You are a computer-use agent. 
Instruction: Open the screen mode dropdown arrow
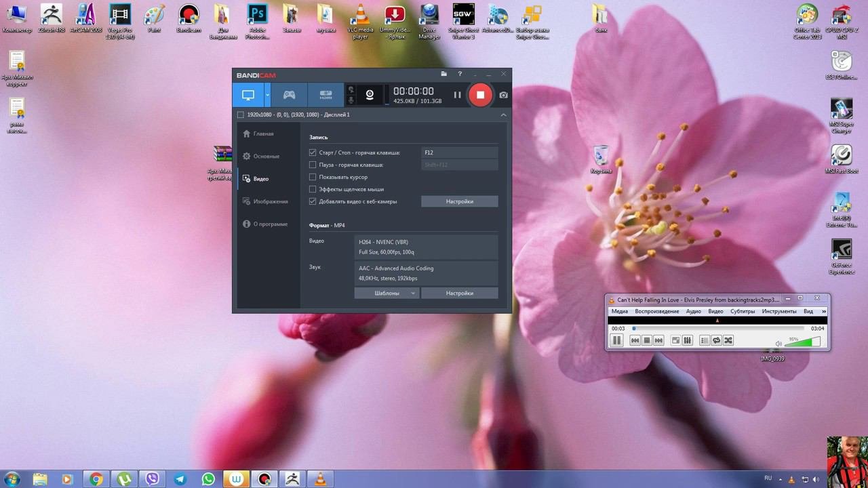tap(267, 95)
